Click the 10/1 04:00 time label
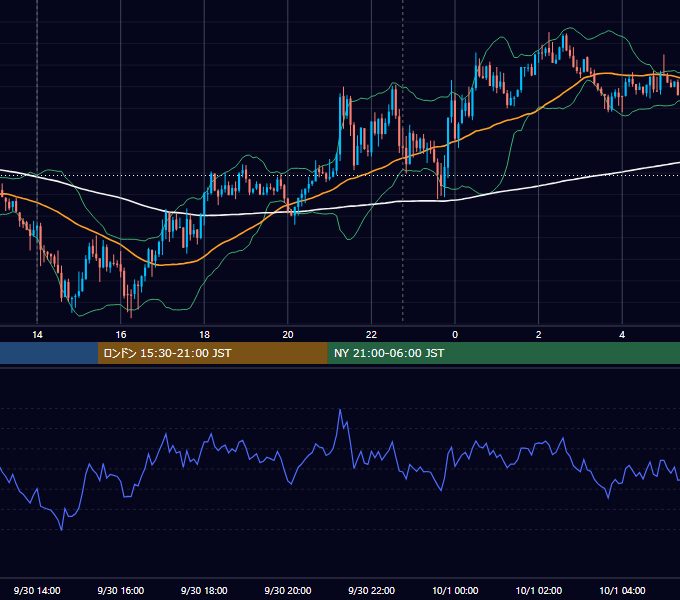Viewport: 680px width, 600px height. tap(622, 590)
